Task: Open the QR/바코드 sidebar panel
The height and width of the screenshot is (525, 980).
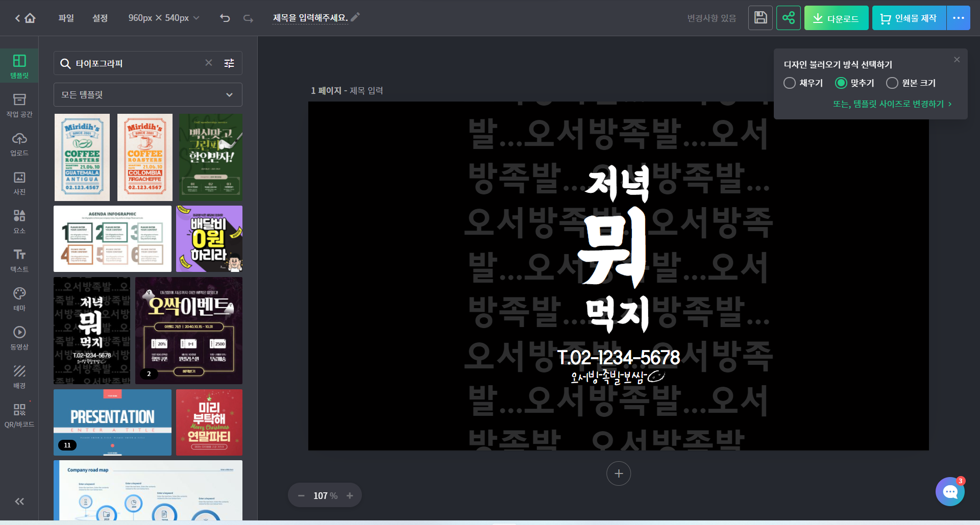Action: (19, 415)
